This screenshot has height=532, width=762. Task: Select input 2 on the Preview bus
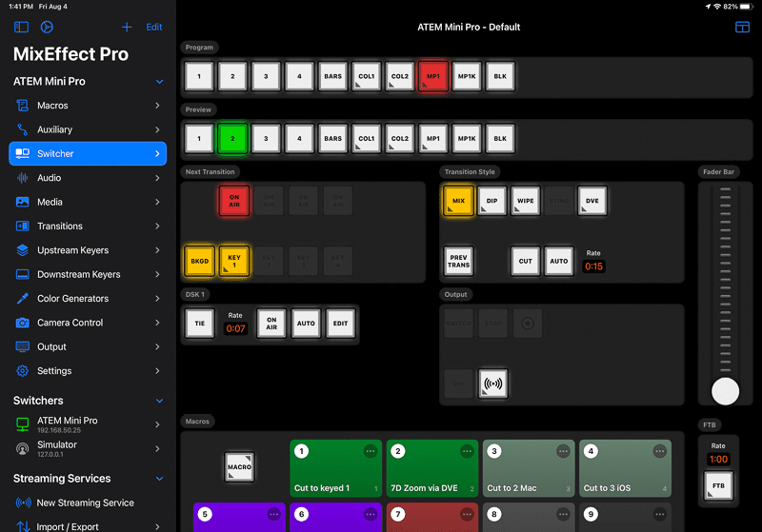[232, 138]
